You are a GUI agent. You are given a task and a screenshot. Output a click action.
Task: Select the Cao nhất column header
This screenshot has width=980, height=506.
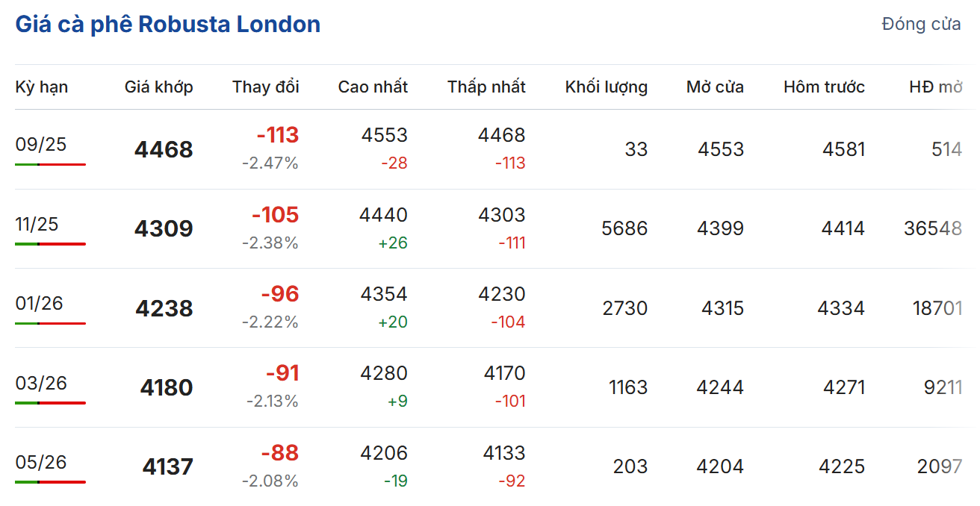coord(373,87)
